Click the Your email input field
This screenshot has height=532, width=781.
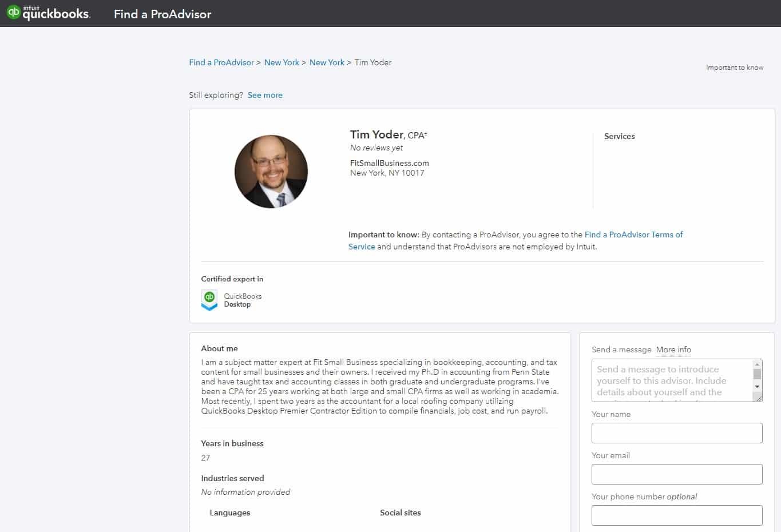click(677, 474)
